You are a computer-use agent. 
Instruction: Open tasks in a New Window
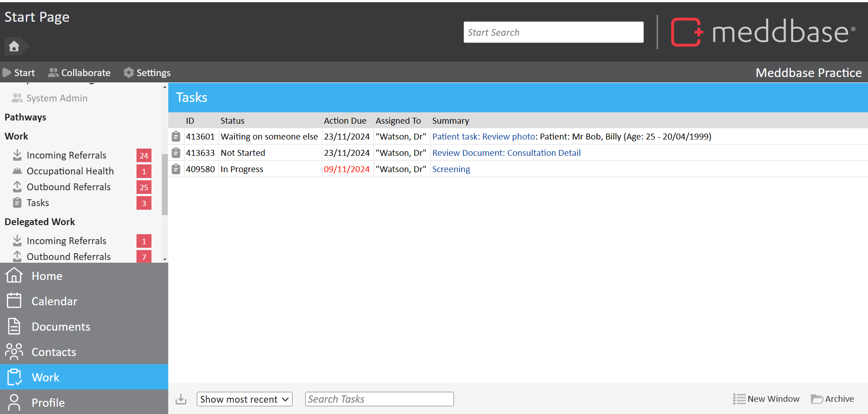pos(767,399)
